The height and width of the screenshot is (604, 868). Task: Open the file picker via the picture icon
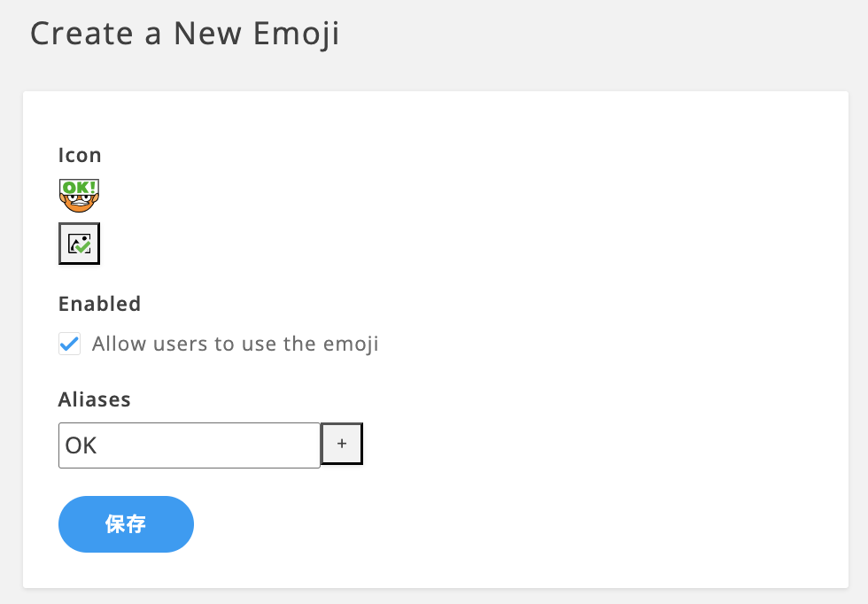tap(79, 244)
